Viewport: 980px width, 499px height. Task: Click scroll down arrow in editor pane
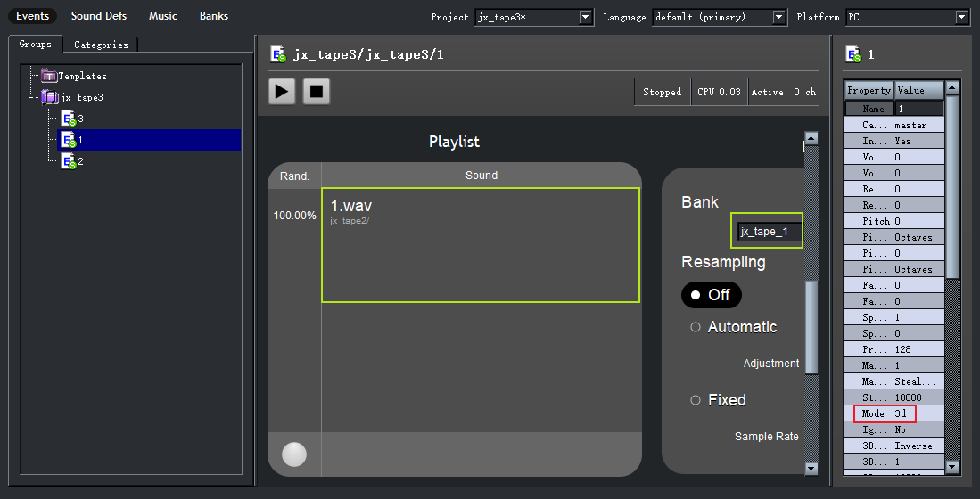811,467
